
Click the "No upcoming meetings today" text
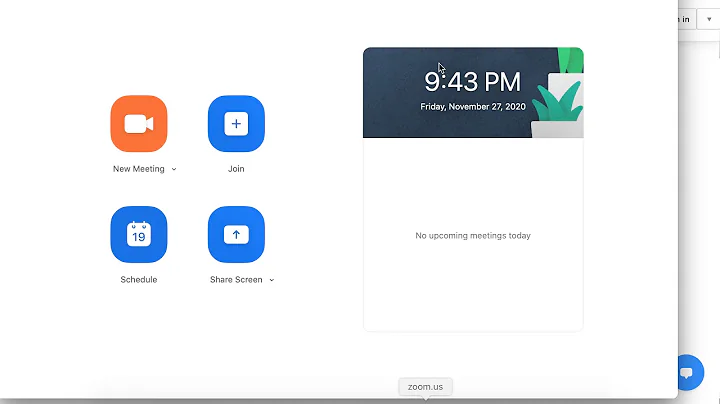[473, 236]
